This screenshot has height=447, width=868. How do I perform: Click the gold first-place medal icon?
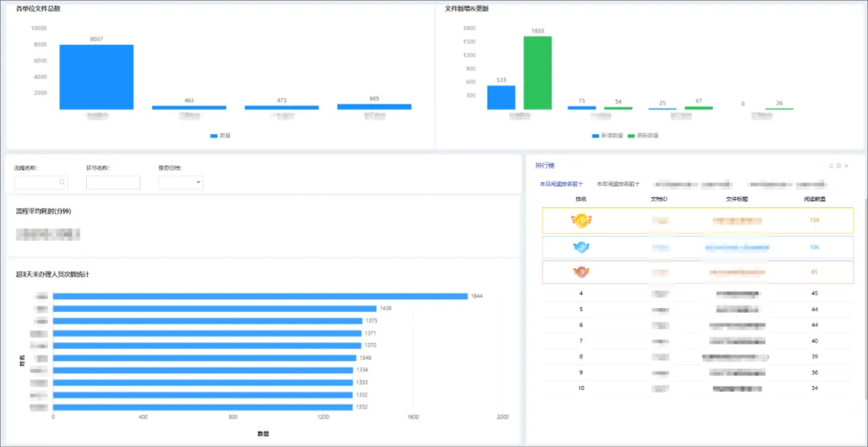click(x=581, y=220)
